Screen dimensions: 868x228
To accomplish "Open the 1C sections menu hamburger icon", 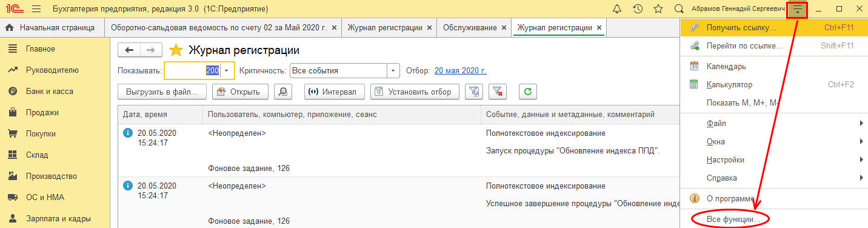I will coord(36,9).
